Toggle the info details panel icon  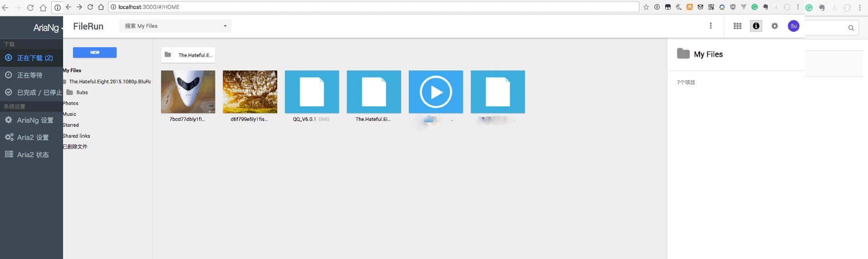pyautogui.click(x=756, y=26)
